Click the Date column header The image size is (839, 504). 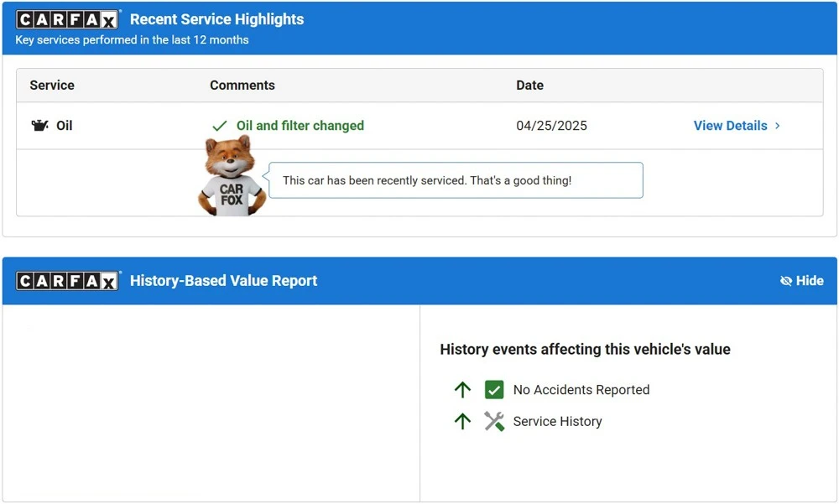[529, 85]
